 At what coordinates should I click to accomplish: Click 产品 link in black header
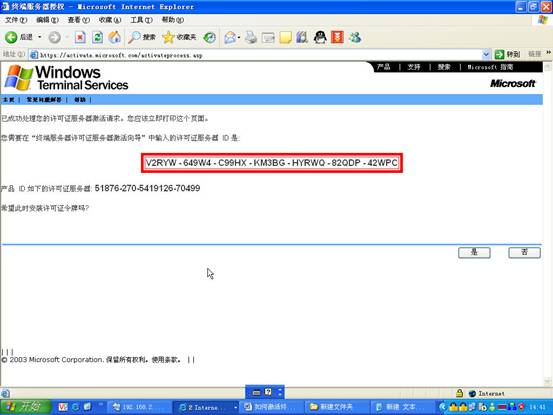point(383,67)
